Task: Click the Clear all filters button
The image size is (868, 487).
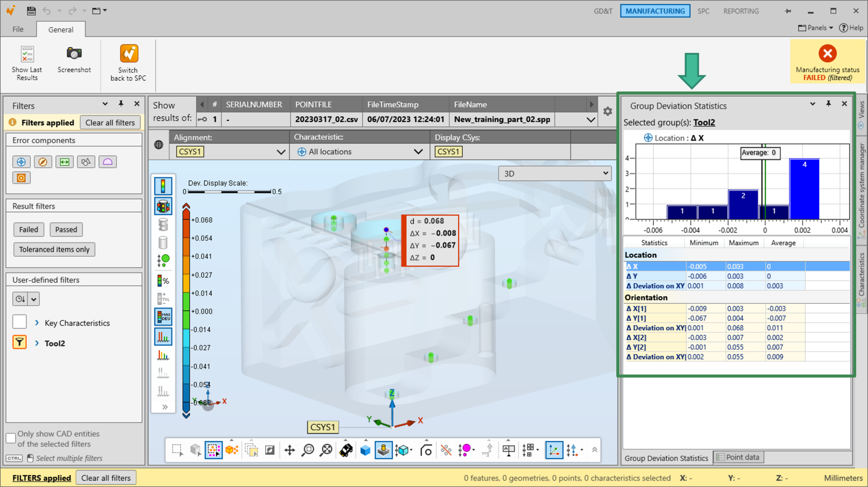Action: tap(110, 122)
